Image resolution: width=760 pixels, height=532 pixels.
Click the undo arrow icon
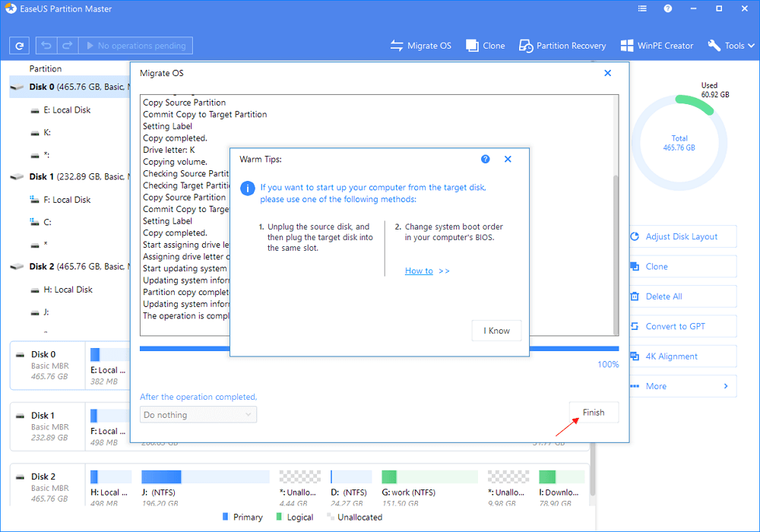46,46
